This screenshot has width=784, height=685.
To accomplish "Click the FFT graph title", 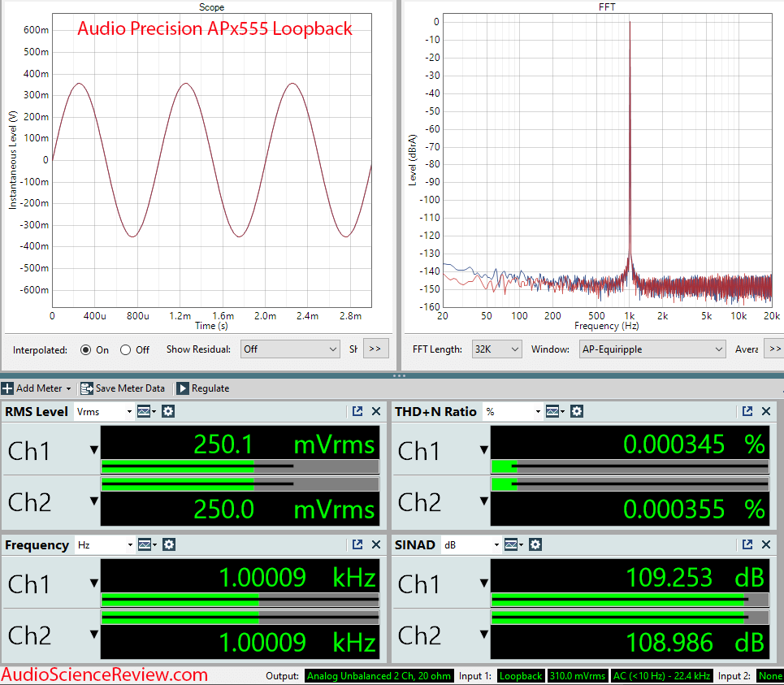I will click(x=607, y=7).
